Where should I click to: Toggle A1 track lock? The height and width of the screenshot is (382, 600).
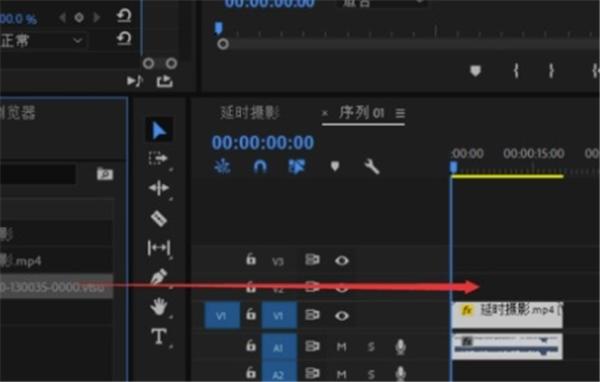coord(251,346)
